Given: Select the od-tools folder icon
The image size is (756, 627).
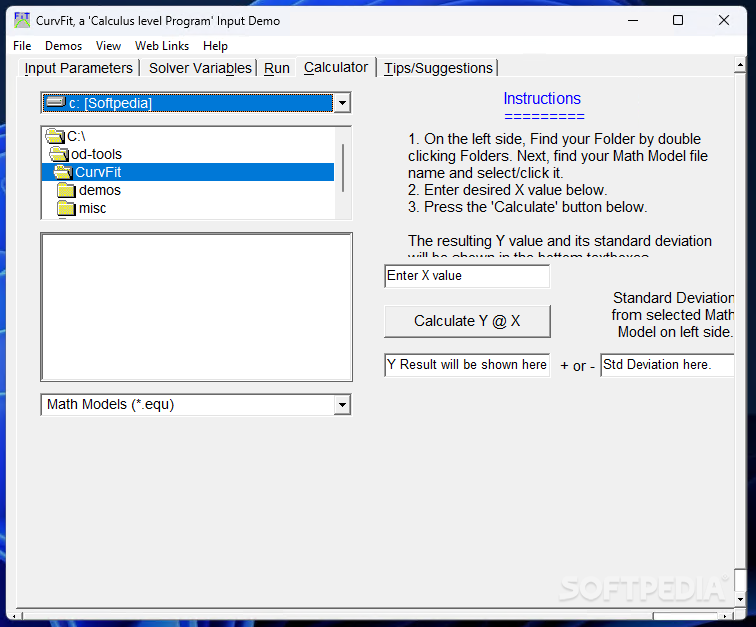Looking at the screenshot, I should (x=59, y=154).
